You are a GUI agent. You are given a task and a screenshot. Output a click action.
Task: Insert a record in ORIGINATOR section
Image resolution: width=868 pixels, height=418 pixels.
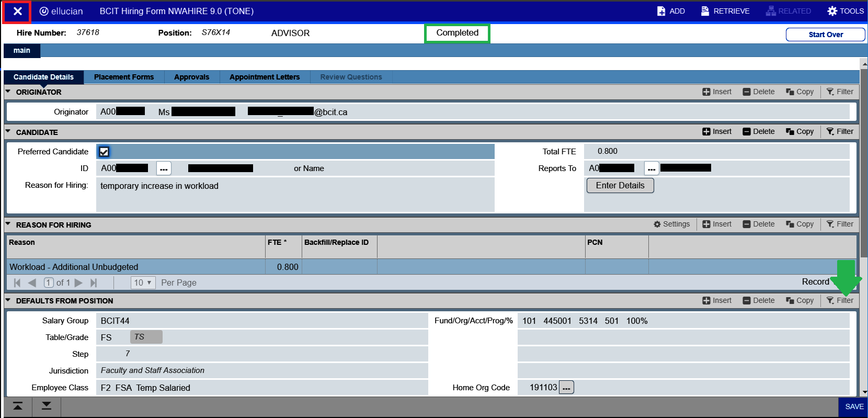click(x=717, y=92)
